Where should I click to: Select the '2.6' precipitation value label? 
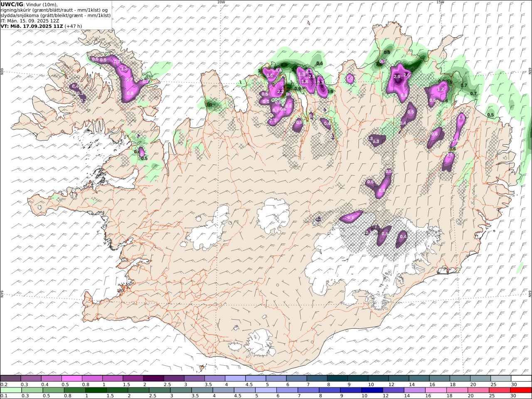pyautogui.click(x=407, y=75)
